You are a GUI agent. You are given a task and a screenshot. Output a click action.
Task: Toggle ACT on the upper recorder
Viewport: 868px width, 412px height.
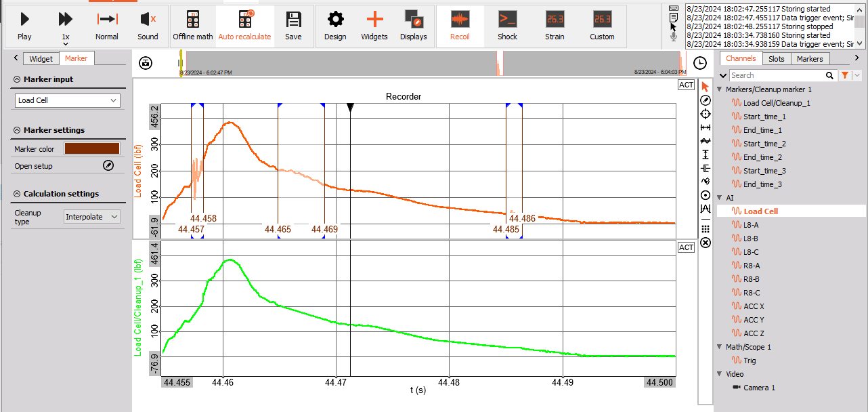coord(686,85)
